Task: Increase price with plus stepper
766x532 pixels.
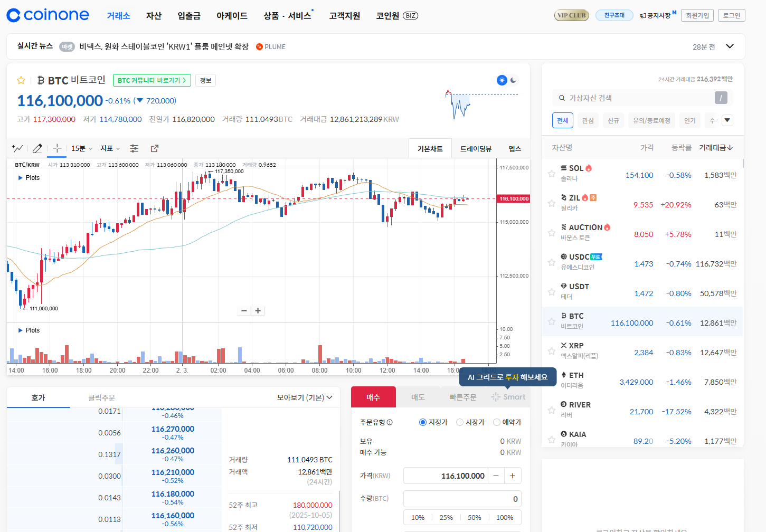Action: click(x=513, y=476)
